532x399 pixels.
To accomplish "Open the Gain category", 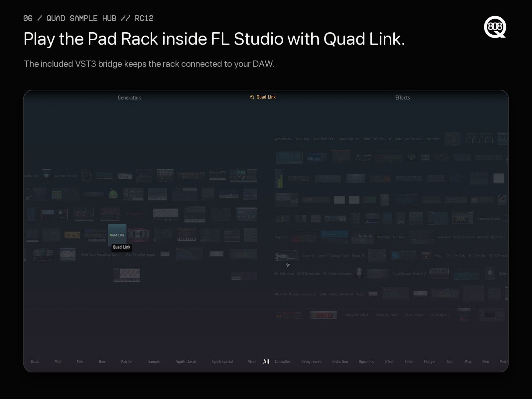I will [450, 362].
